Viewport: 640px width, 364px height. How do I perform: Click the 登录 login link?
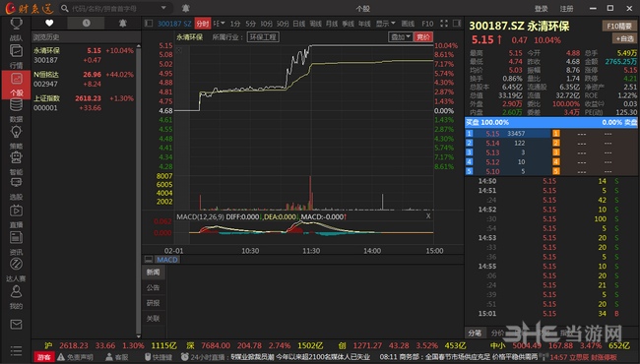pyautogui.click(x=542, y=8)
